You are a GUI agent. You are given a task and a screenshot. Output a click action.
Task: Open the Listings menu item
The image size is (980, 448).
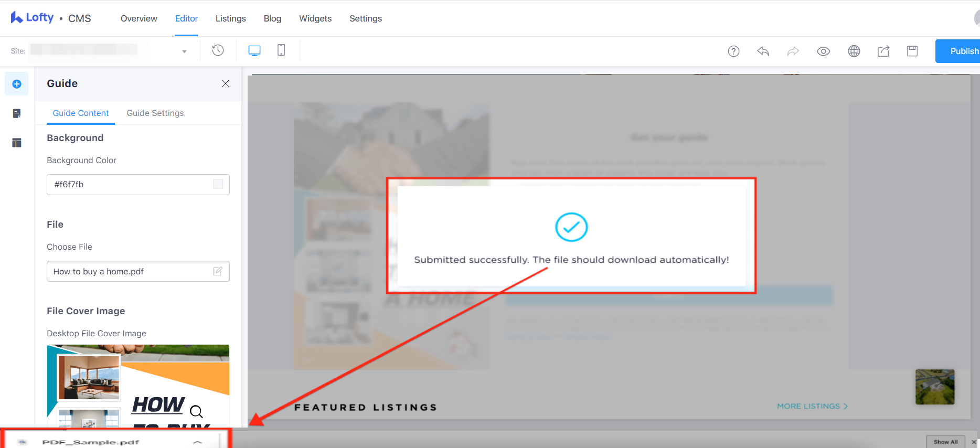(230, 18)
